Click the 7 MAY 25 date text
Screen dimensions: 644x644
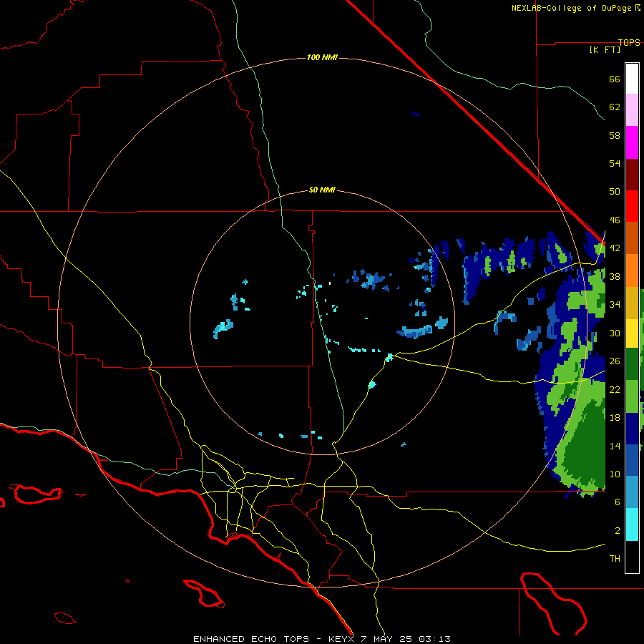pos(388,639)
